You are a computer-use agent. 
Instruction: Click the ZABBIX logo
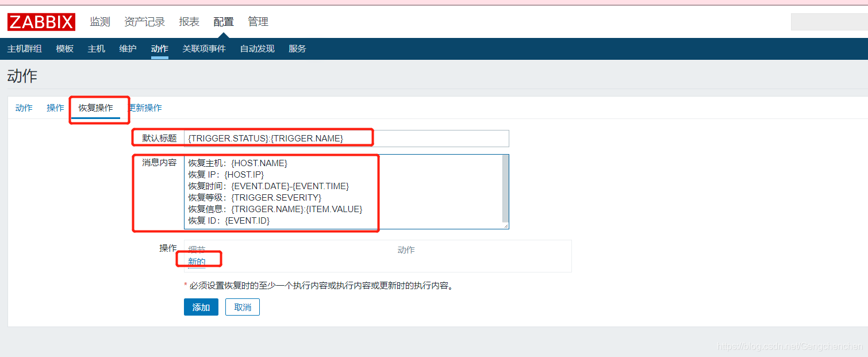41,22
